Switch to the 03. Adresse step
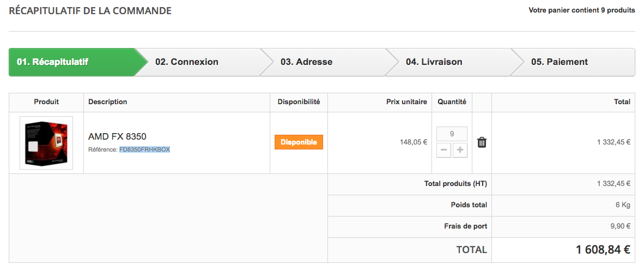The image size is (644, 270). [306, 62]
